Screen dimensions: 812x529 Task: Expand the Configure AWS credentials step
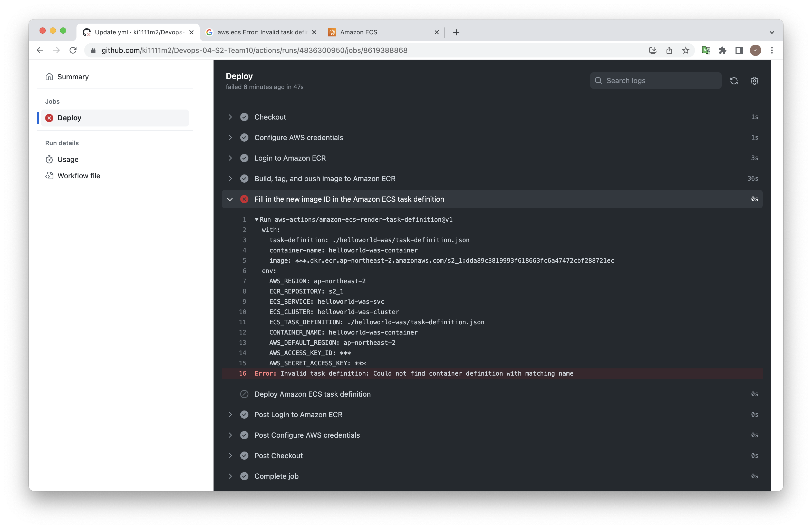click(230, 138)
